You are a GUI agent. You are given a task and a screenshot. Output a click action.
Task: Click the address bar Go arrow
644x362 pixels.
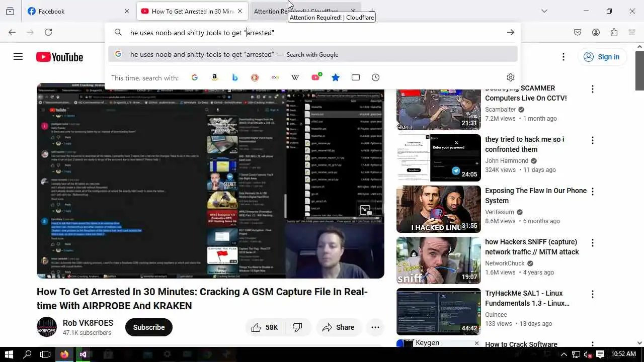pyautogui.click(x=511, y=33)
